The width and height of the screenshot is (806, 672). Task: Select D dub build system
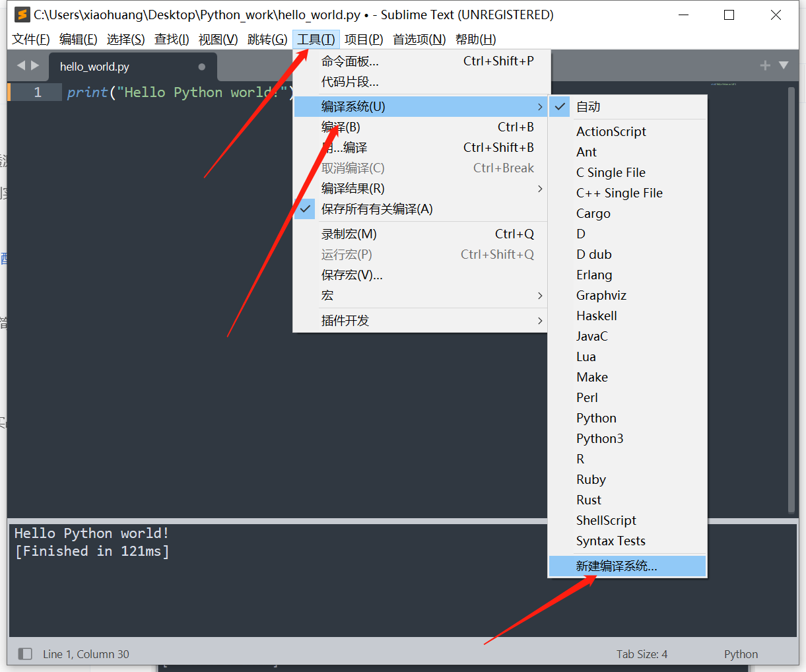(628, 254)
